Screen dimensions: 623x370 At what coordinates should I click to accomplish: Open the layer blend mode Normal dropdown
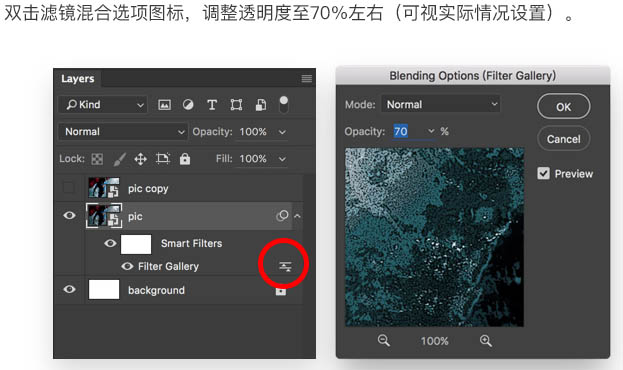(x=123, y=132)
